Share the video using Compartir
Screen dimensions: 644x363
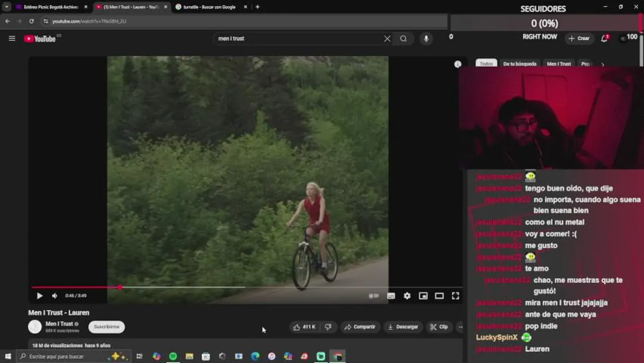tap(360, 327)
